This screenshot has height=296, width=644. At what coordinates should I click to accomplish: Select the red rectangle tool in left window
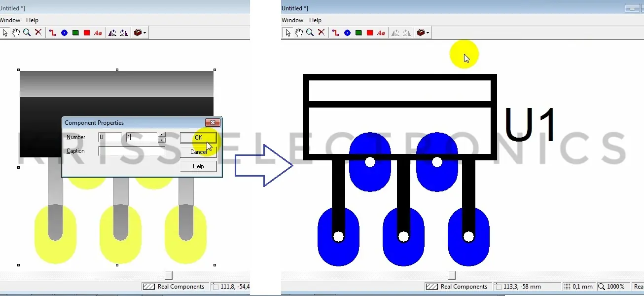(87, 33)
